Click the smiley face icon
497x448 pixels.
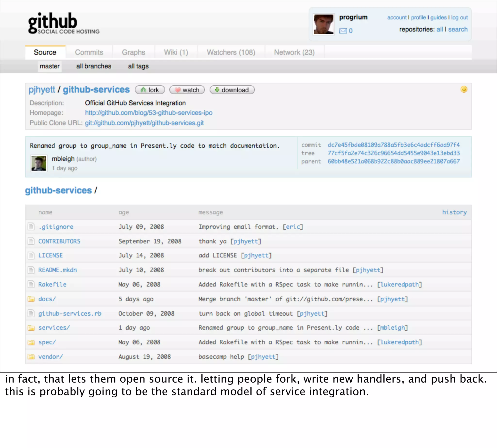click(464, 89)
